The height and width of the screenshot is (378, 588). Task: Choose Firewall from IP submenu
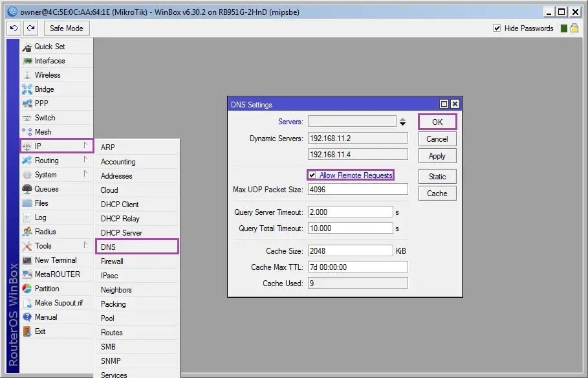click(137, 261)
